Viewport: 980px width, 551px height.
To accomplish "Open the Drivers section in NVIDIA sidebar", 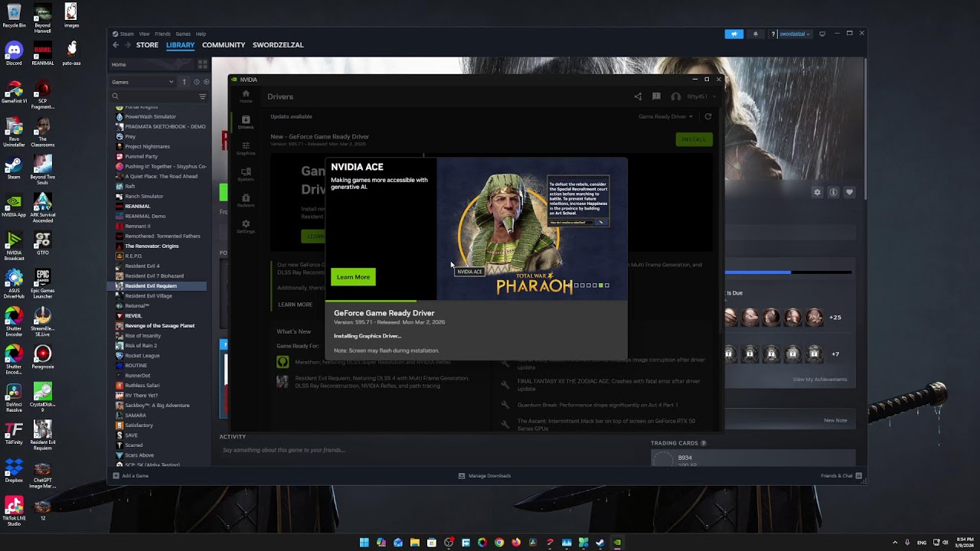I will click(246, 122).
